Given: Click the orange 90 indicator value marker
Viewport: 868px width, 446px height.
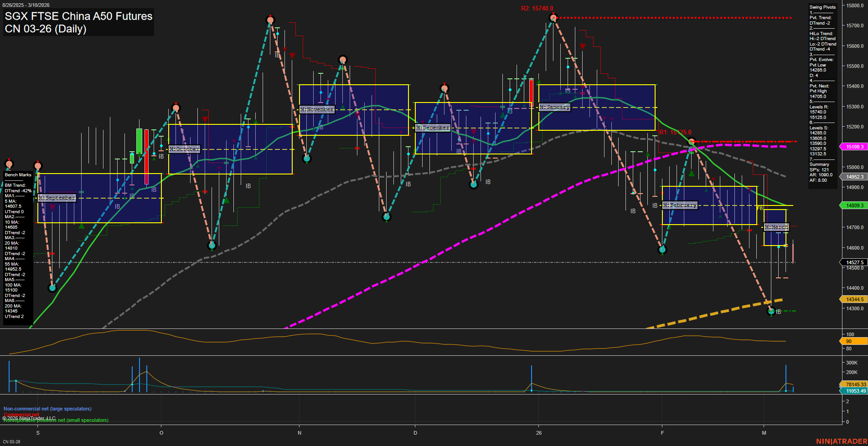Looking at the screenshot, I should [853, 341].
